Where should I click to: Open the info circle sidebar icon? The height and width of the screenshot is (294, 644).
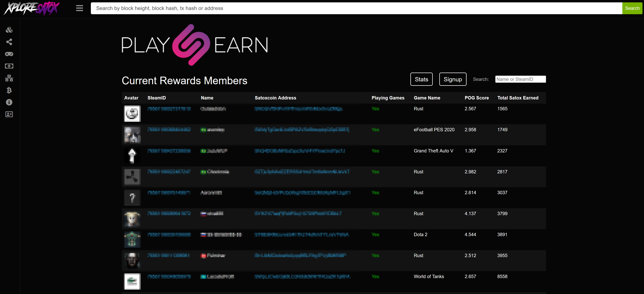point(9,102)
